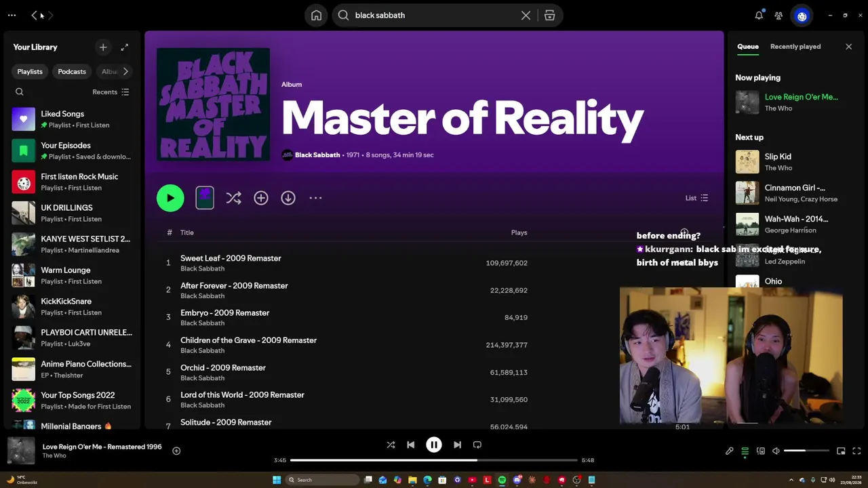Click the album preview thumbnail next to play
This screenshot has width=868, height=488.
(x=205, y=198)
